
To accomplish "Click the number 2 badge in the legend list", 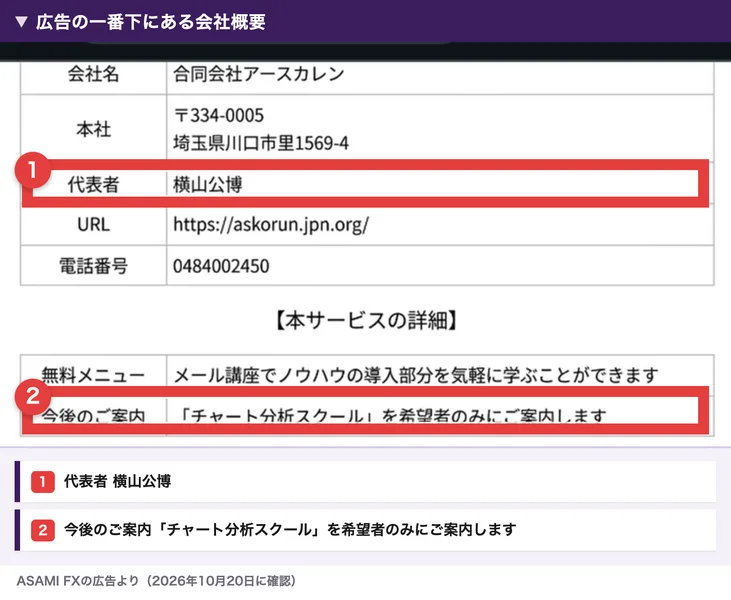I will click(x=43, y=530).
